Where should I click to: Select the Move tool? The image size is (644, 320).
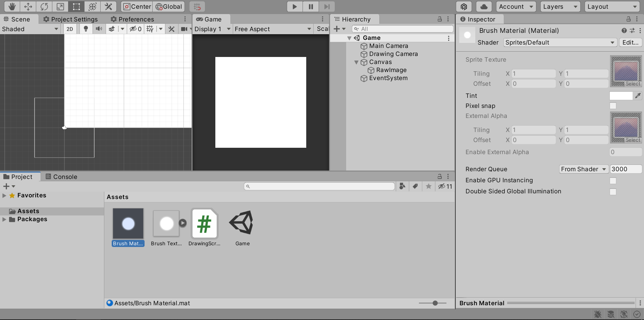28,6
